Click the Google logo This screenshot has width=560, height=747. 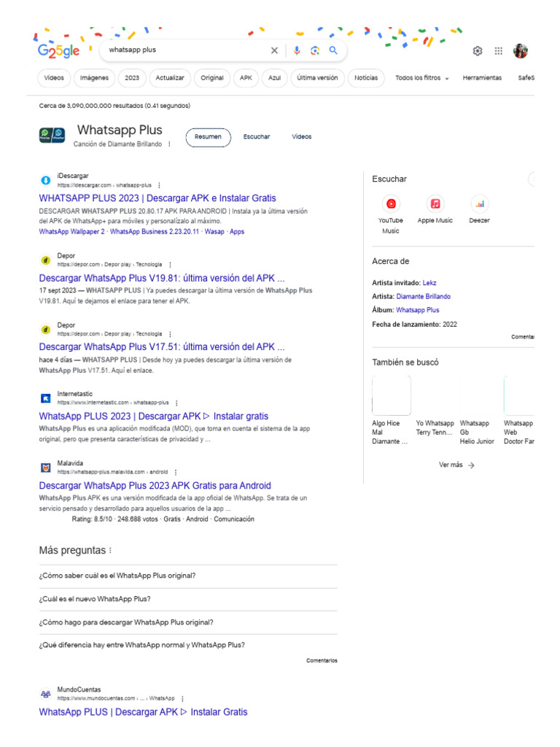[x=58, y=51]
